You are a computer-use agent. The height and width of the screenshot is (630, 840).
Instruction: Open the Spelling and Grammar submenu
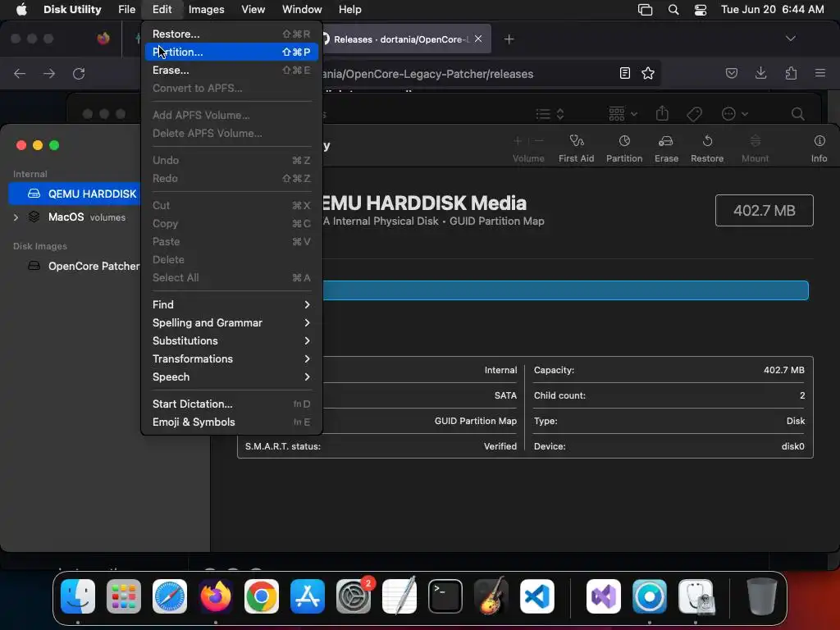coord(231,323)
